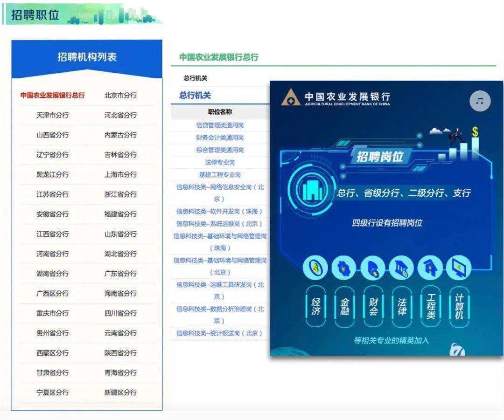Click the law icon above 法律
The width and height of the screenshot is (504, 420).
(x=401, y=267)
